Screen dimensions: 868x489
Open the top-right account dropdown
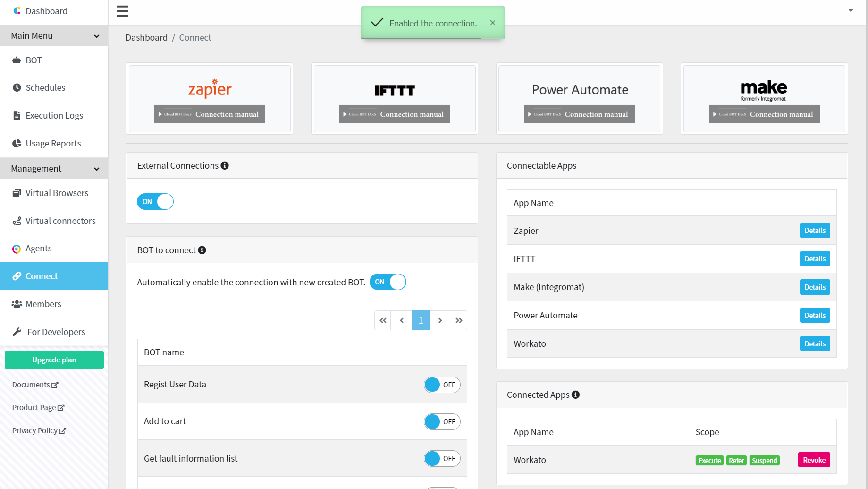pyautogui.click(x=851, y=11)
